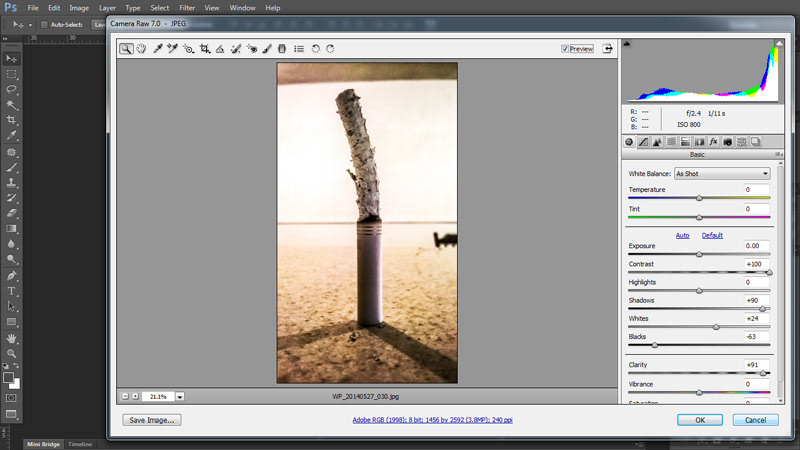Choose the Crop tool in Camera Raw toolbar
Screen dimensions: 800x450
[205, 48]
